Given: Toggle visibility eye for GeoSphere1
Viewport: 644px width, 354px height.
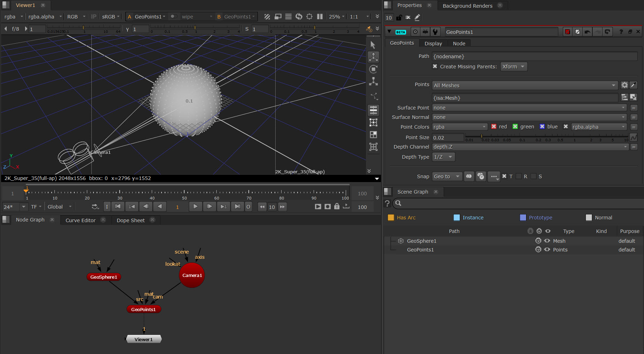Looking at the screenshot, I should [547, 241].
